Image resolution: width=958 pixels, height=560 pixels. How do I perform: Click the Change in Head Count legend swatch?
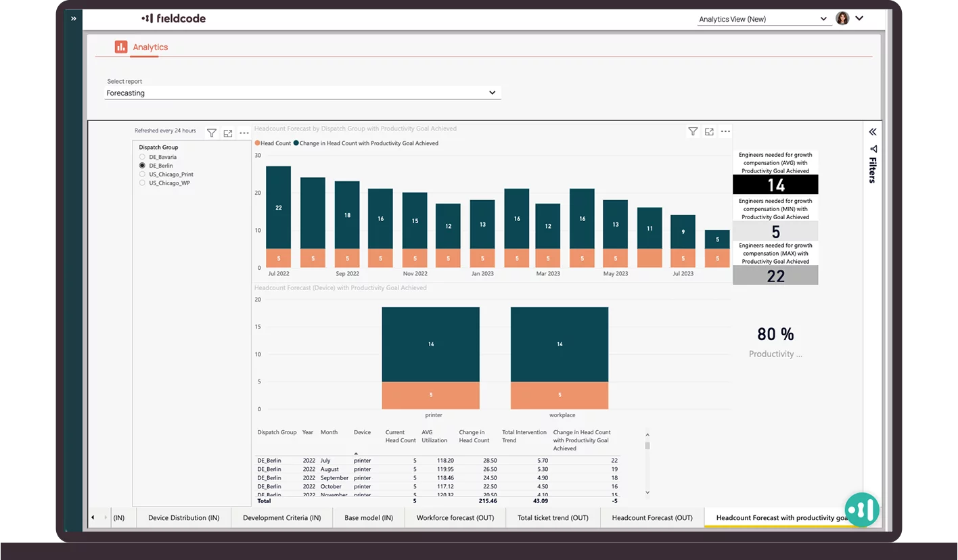pos(296,143)
